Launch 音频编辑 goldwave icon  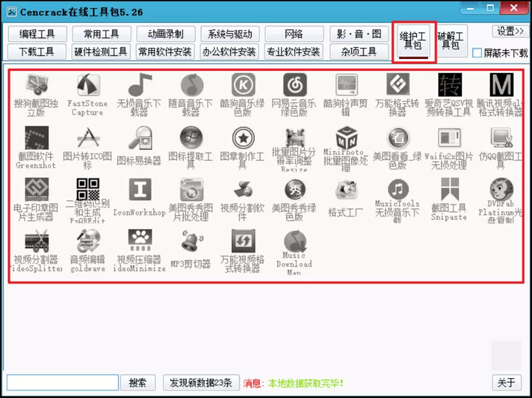click(87, 241)
